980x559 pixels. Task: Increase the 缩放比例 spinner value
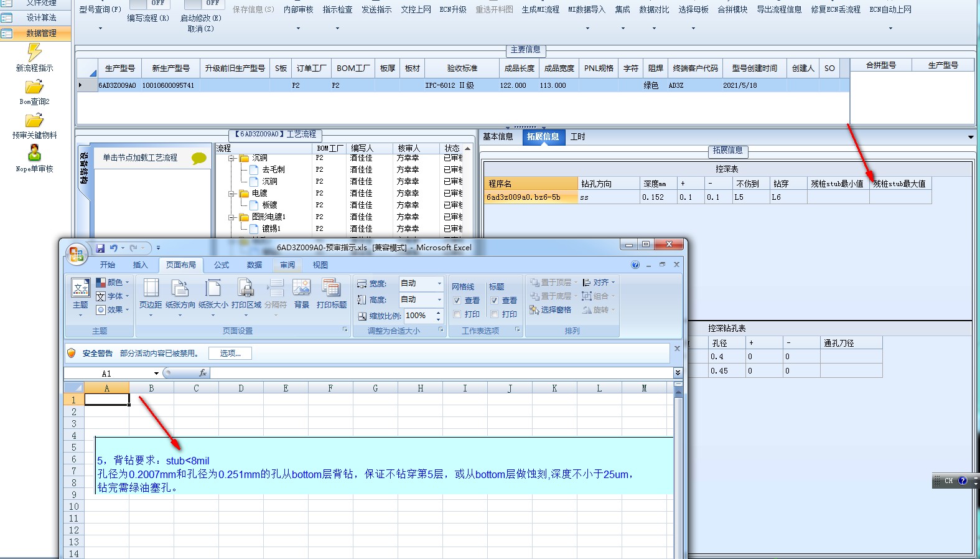tap(439, 312)
